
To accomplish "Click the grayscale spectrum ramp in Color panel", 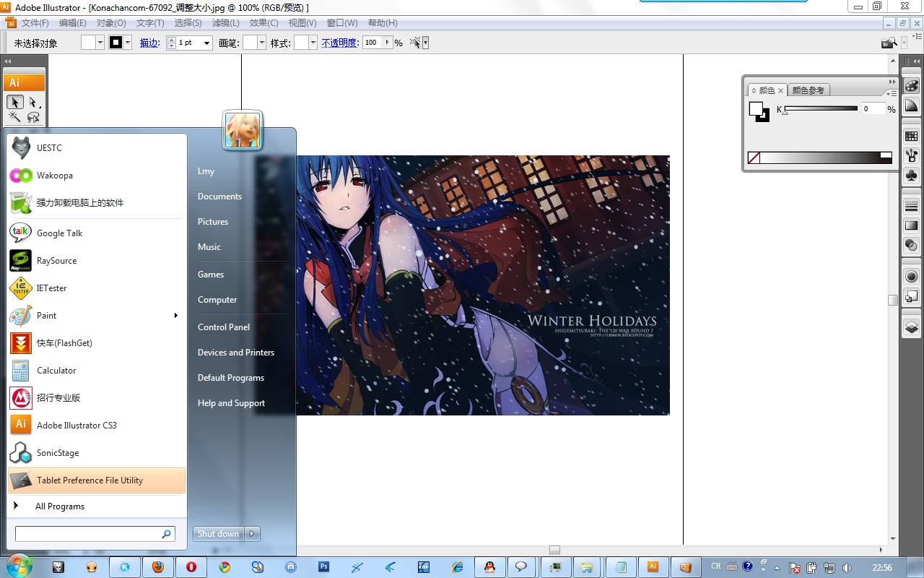I will pos(826,158).
